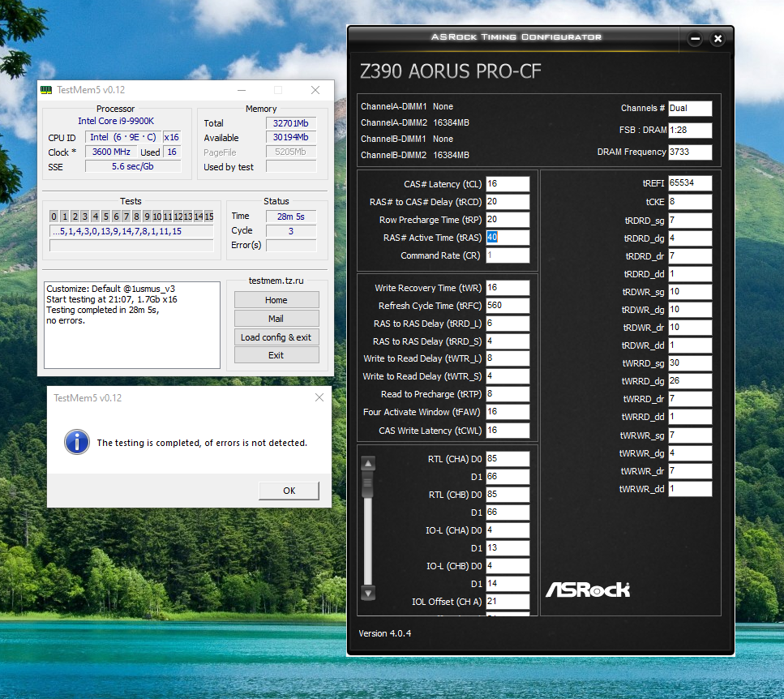Click the tRDRD_dg value field

(690, 238)
